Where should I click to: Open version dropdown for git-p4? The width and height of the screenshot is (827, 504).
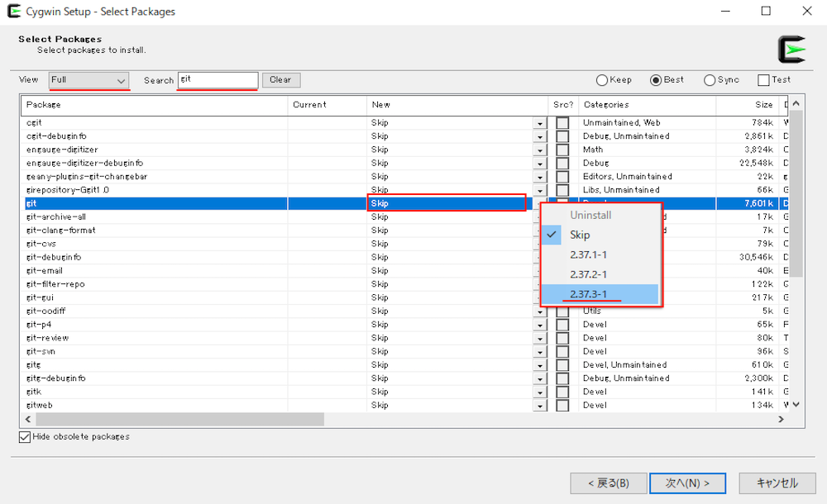click(540, 325)
